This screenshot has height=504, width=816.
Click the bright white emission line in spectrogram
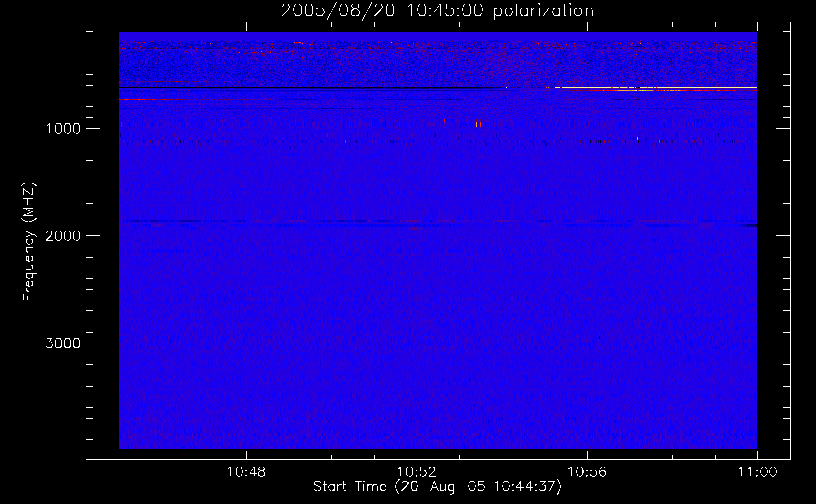(653, 87)
